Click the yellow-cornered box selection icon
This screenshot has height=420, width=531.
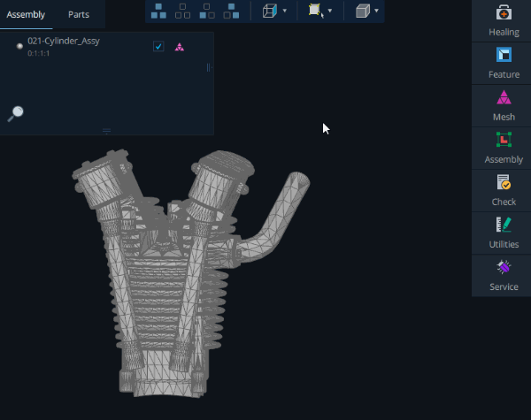(x=316, y=11)
